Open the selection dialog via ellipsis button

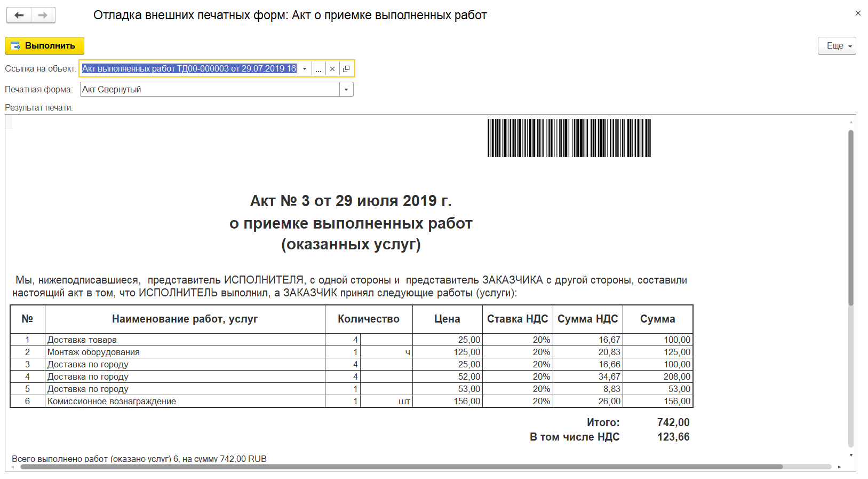coord(318,69)
